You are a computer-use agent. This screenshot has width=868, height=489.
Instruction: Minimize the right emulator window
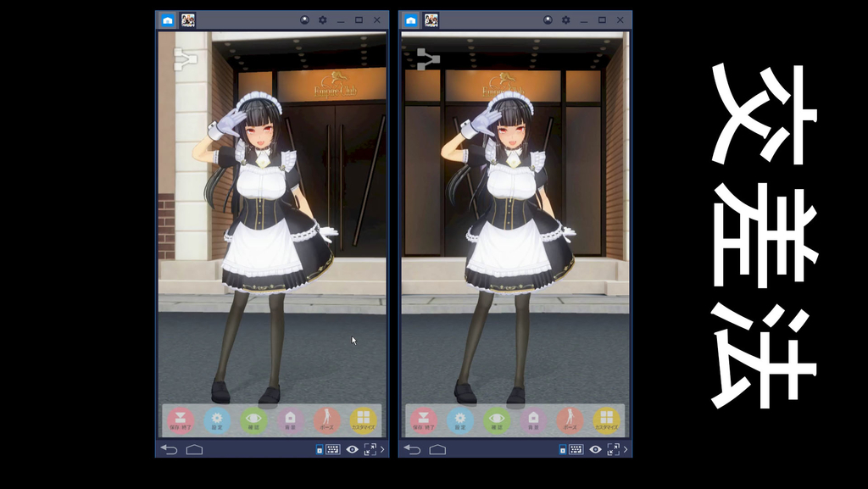(x=584, y=20)
